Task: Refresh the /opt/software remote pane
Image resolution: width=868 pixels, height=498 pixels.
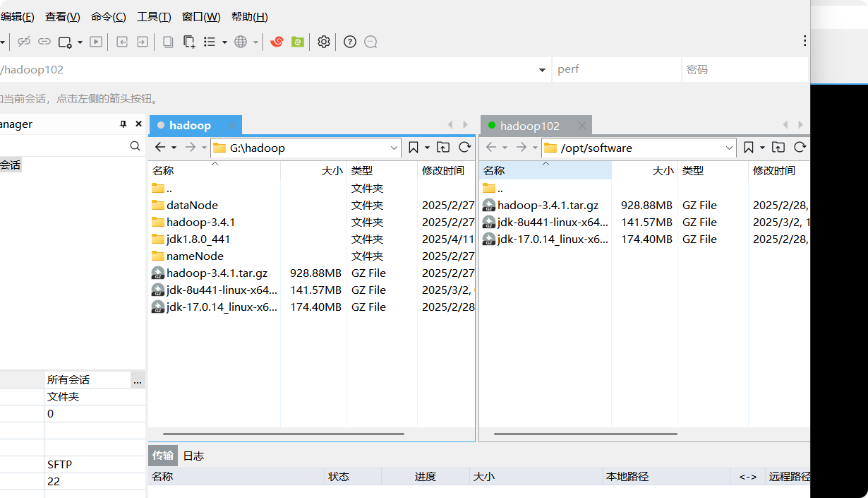Action: 800,147
